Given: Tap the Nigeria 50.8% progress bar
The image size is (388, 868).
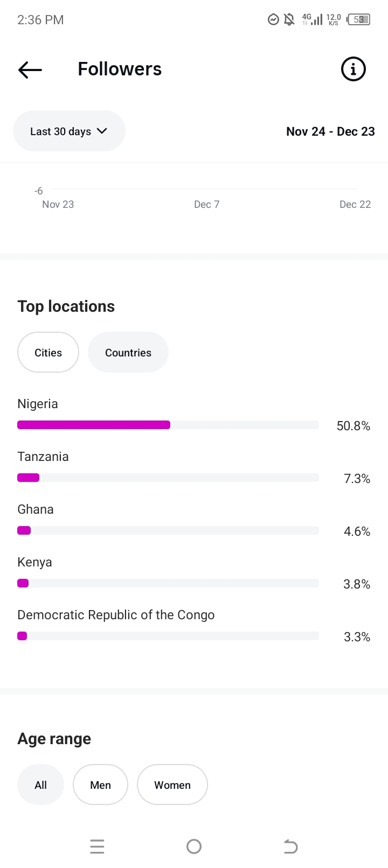Looking at the screenshot, I should pos(168,425).
